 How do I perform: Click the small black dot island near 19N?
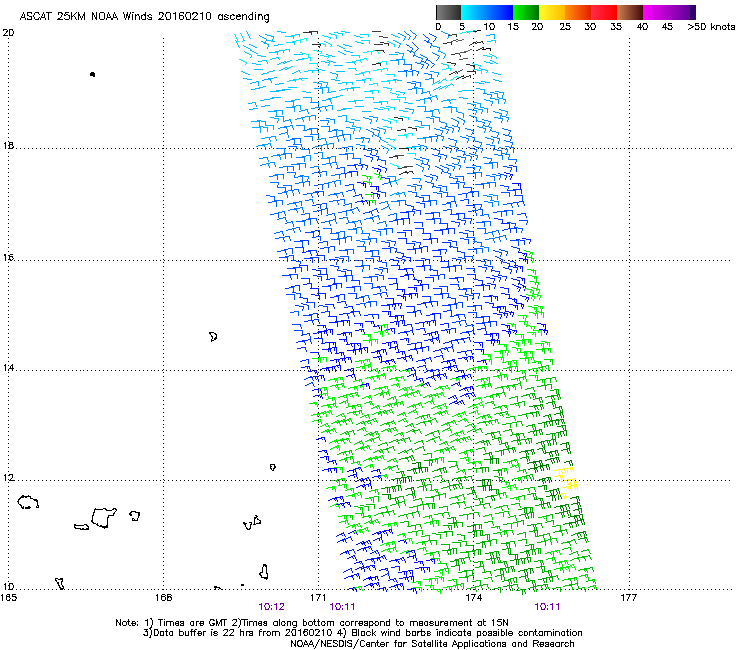[x=92, y=74]
